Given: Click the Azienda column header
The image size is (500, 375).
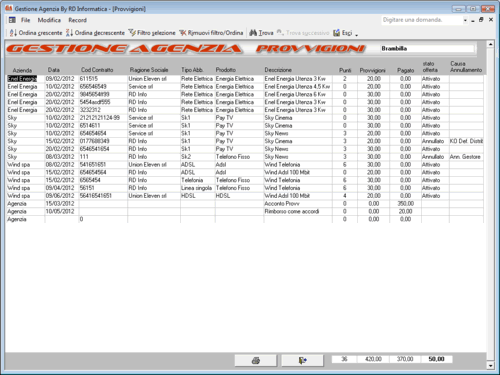Looking at the screenshot, I should (x=22, y=70).
